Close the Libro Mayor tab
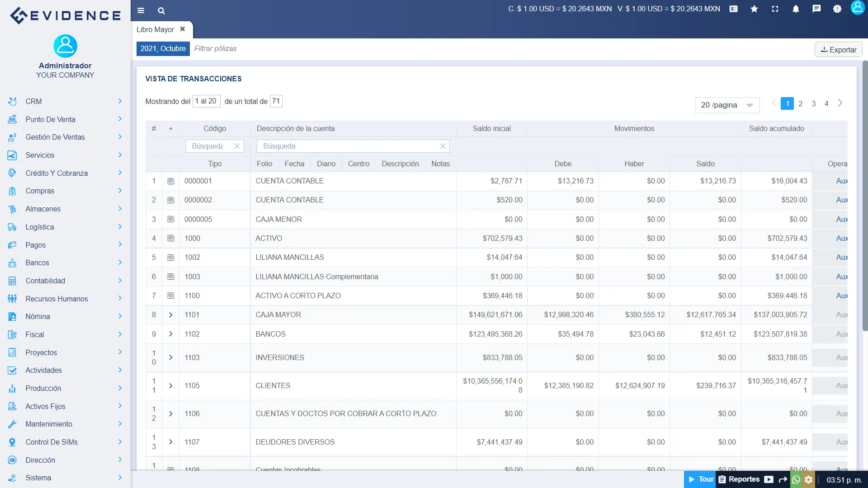 click(183, 29)
